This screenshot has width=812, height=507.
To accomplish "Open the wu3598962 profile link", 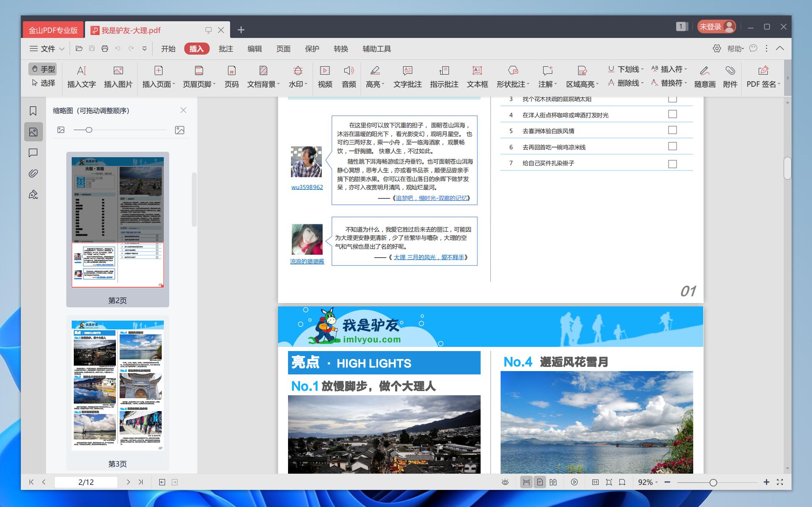I will [307, 187].
